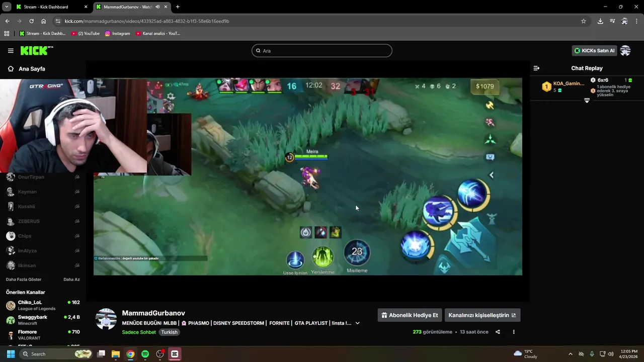
Task: Click Abonelik Hediye Et button
Action: point(410,315)
